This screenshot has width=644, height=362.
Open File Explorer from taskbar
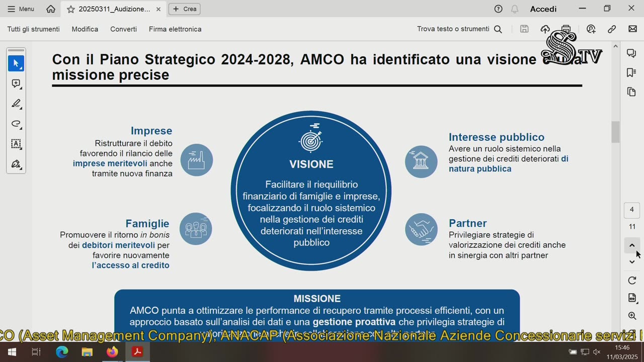(87, 352)
